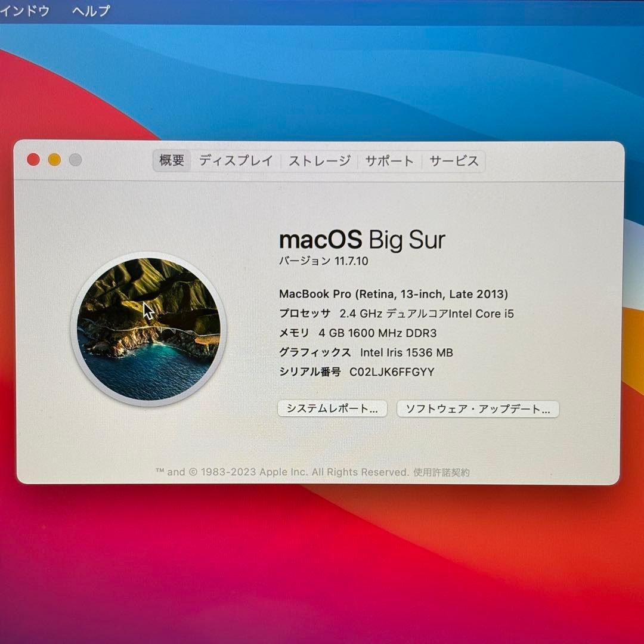Click the メモリ 4 GB specification line
The width and height of the screenshot is (644, 644).
[x=357, y=333]
